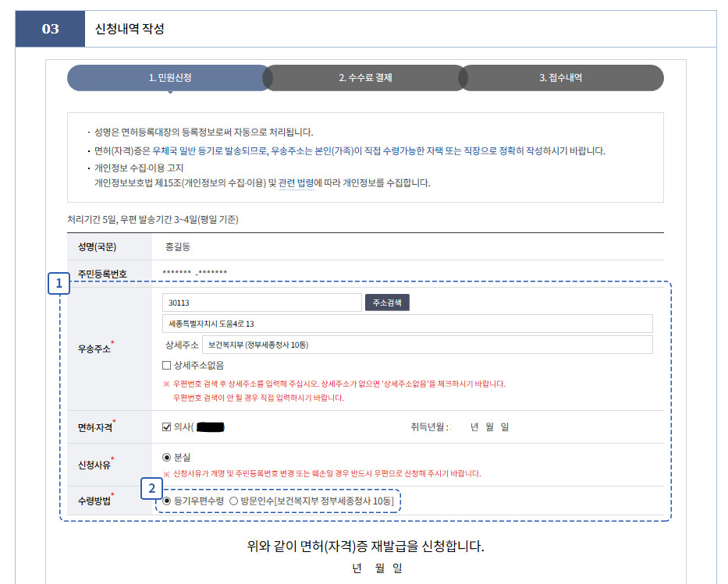Click the 주소검색 button
Image resolution: width=728 pixels, height=584 pixels.
(x=387, y=303)
